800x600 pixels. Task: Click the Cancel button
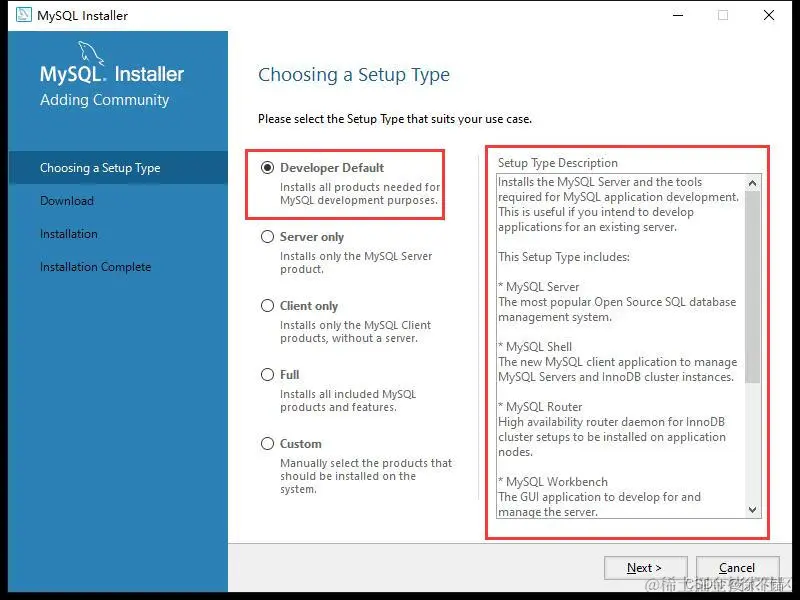coord(737,567)
